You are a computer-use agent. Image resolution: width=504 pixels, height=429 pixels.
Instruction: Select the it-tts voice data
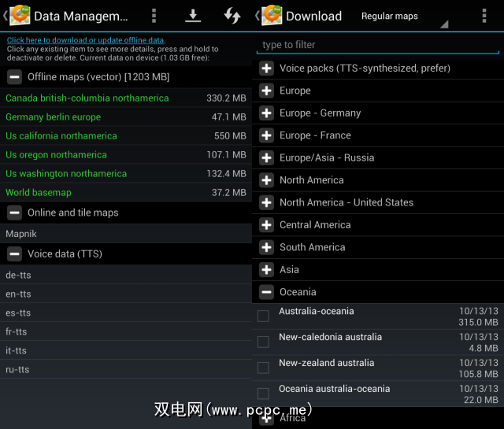[x=126, y=351]
